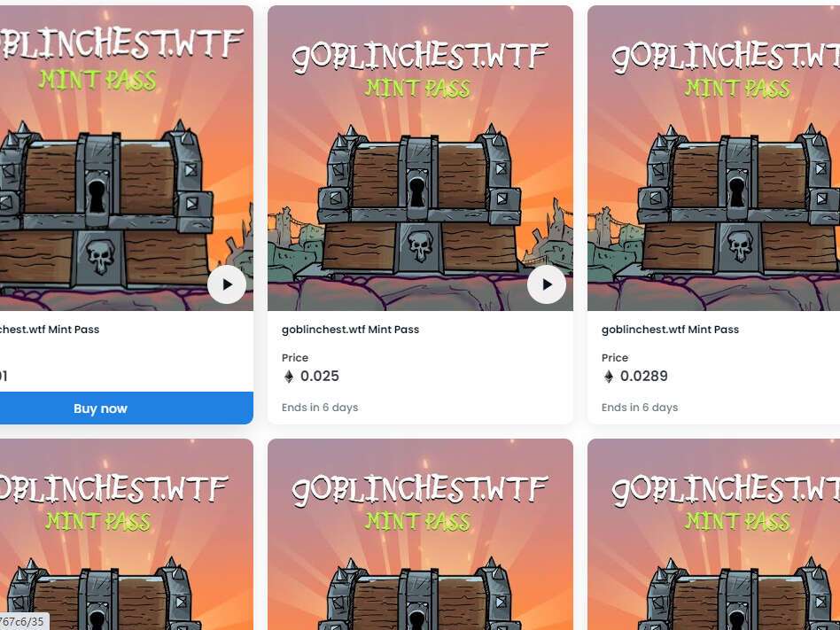Click the 0.0289 price value
The image size is (840, 630).
point(644,376)
